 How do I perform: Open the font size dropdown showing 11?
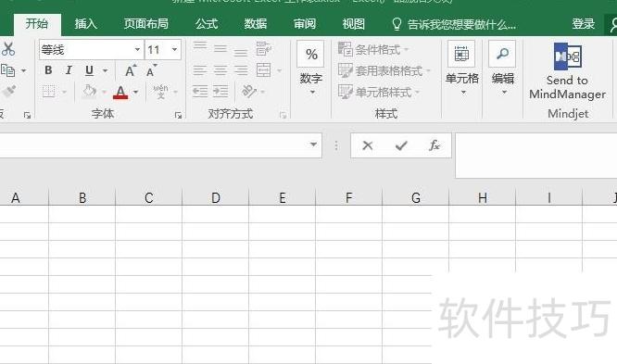click(x=174, y=50)
